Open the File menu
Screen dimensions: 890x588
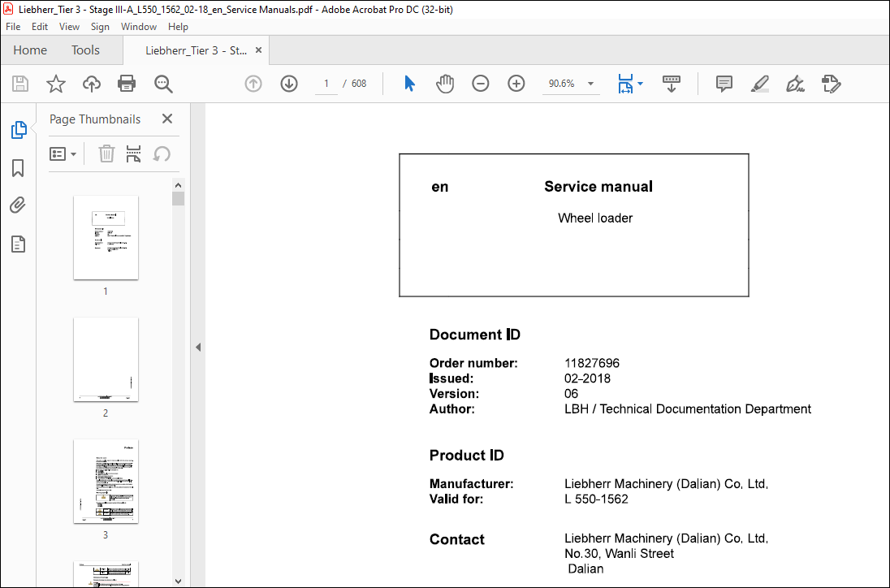tap(13, 27)
